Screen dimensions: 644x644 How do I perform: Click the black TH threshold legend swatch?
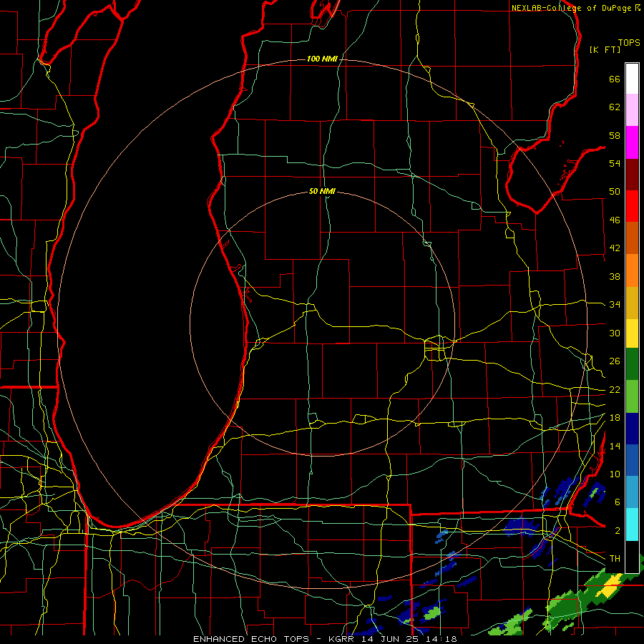tap(632, 557)
